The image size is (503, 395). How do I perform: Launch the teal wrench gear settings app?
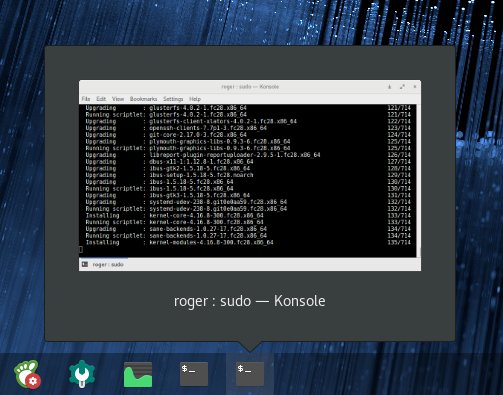[82, 374]
